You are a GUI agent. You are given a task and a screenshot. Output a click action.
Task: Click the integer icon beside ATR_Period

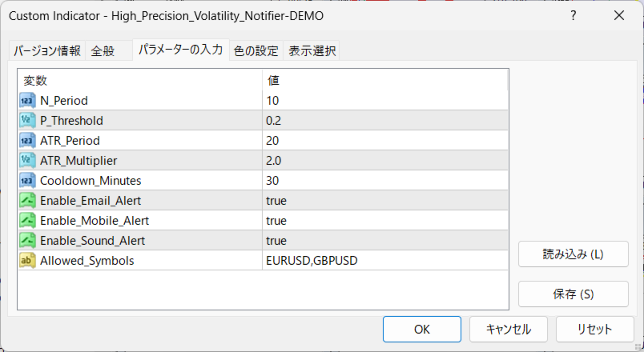pos(28,141)
